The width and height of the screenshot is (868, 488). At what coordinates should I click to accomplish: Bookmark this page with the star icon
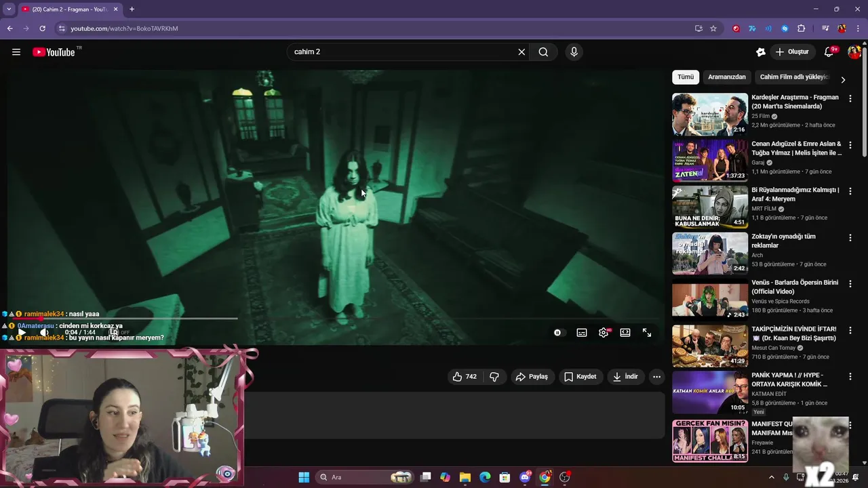pos(713,28)
